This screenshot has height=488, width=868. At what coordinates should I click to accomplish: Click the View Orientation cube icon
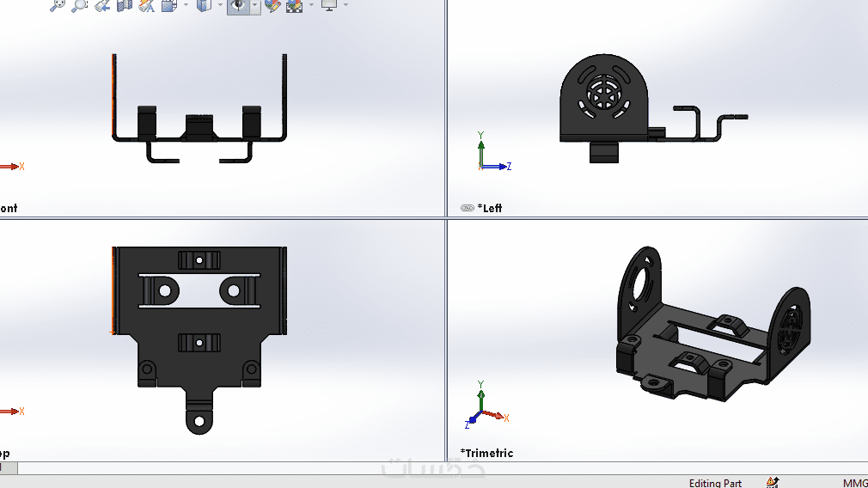(169, 5)
